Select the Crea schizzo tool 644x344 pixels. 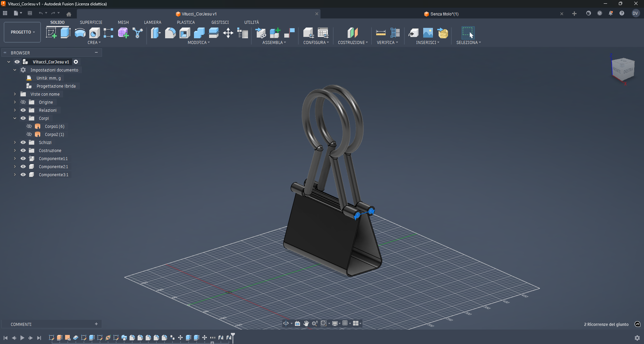click(51, 33)
